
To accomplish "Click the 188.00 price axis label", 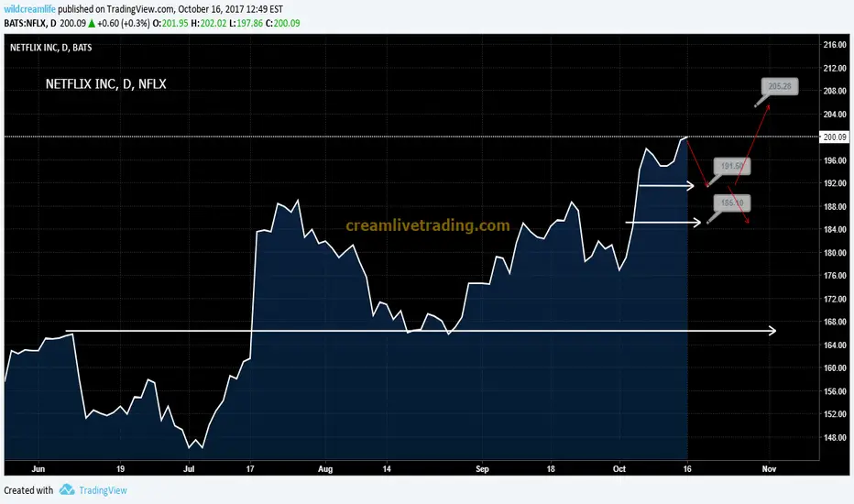I will (x=835, y=206).
